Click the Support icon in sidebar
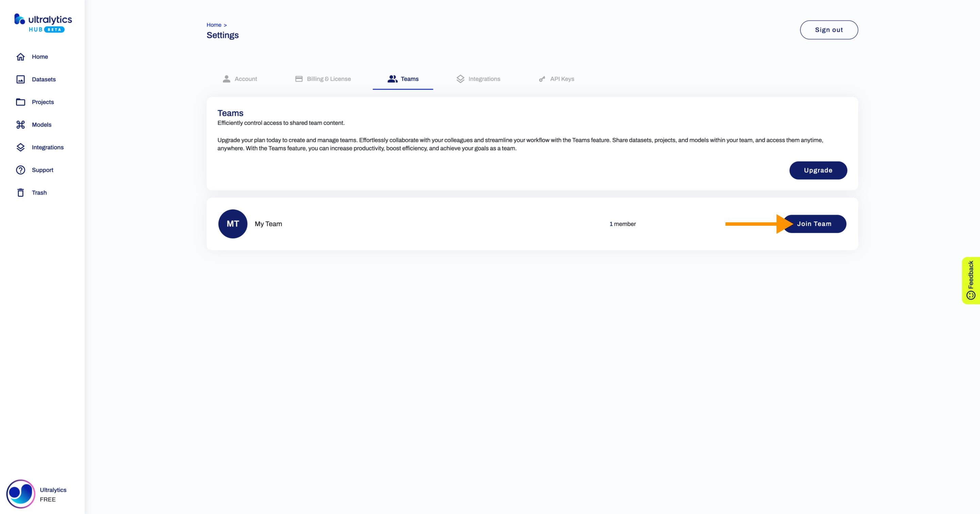This screenshot has height=514, width=980. pos(20,170)
